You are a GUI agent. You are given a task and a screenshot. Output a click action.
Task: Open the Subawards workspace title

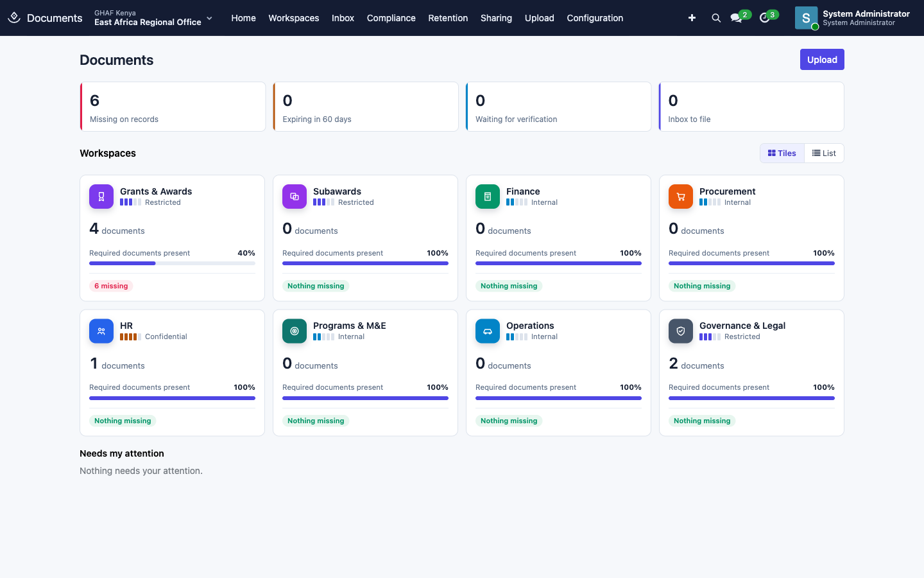coord(337,191)
